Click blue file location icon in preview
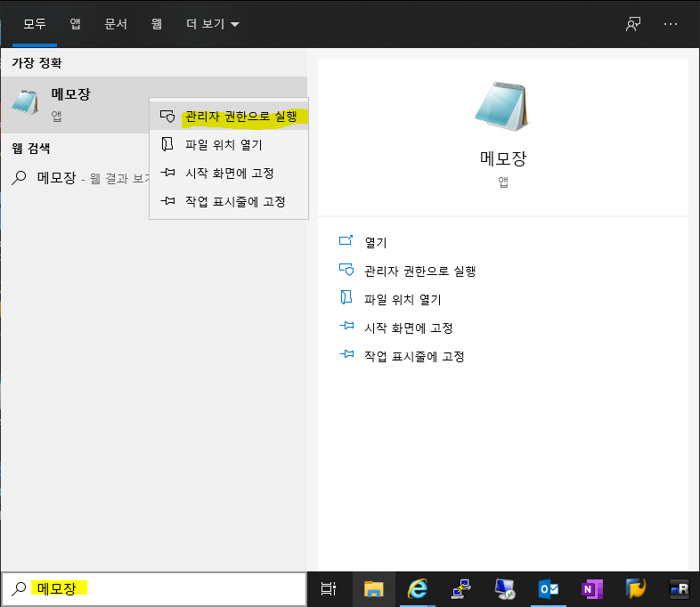 point(346,297)
